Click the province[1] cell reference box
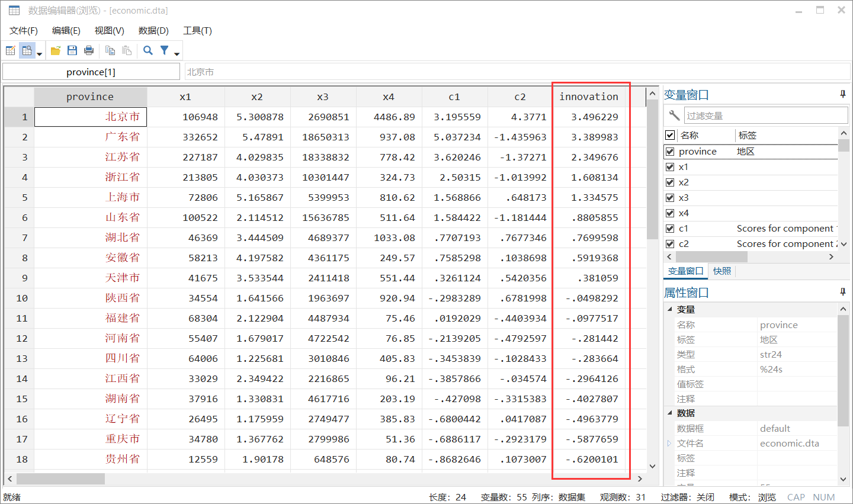The height and width of the screenshot is (504, 853). pos(91,72)
